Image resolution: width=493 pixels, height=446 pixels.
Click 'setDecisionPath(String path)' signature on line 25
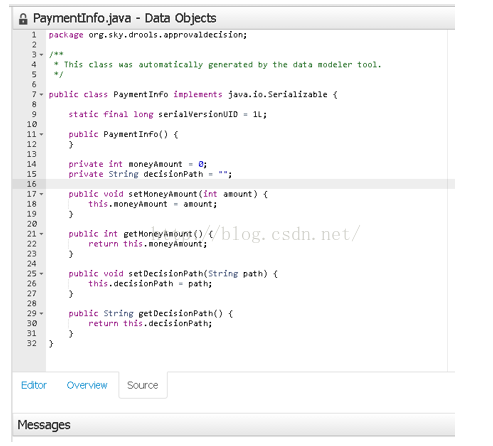(198, 274)
